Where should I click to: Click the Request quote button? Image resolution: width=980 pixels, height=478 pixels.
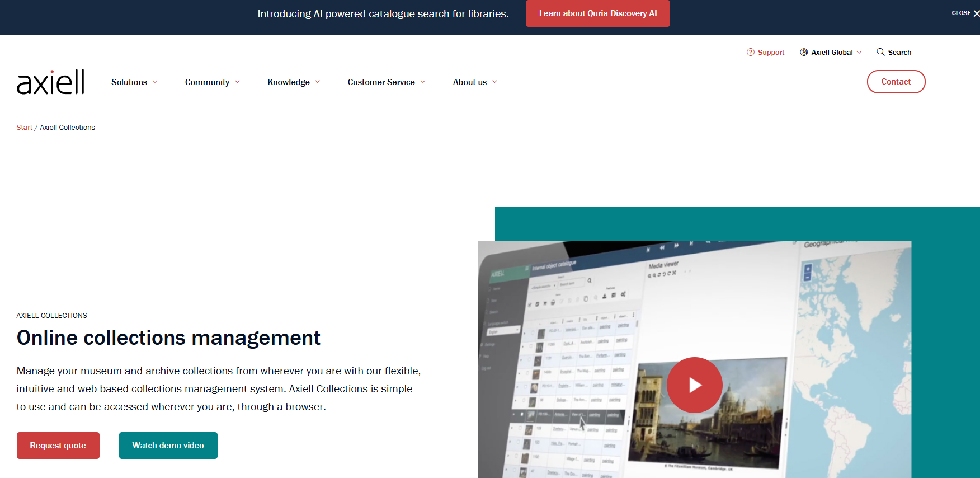coord(58,446)
